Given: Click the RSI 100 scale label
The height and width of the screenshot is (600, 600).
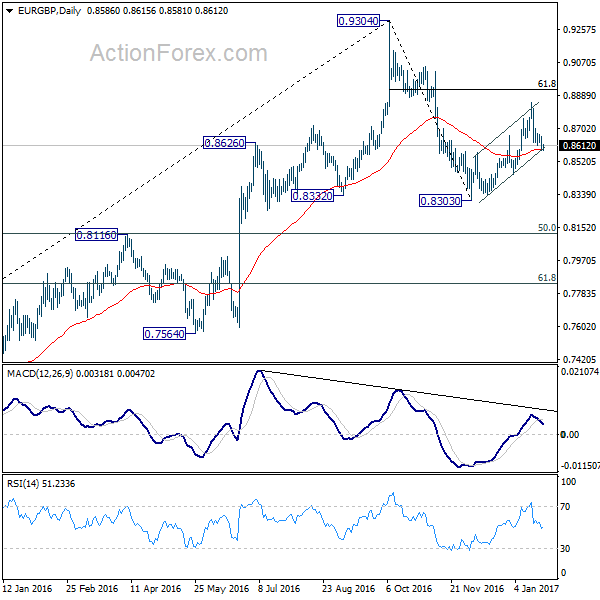Looking at the screenshot, I should click(568, 482).
